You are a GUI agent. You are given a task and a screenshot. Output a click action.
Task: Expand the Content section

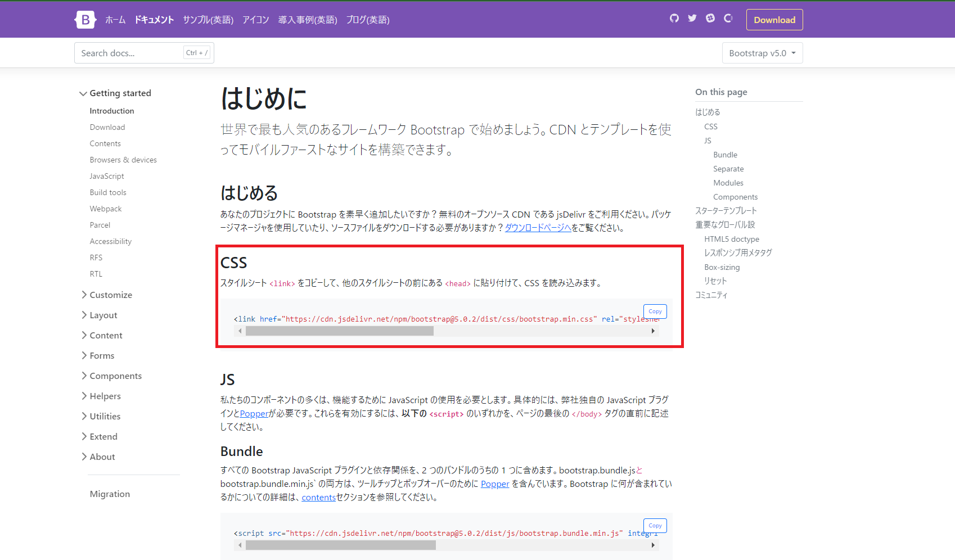(101, 335)
